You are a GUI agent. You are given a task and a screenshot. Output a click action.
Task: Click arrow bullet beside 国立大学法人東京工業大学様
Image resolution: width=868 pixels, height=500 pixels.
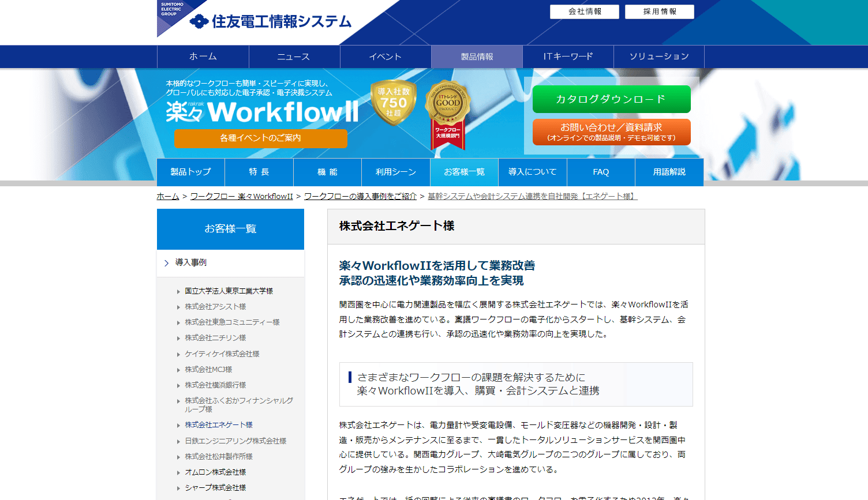(x=178, y=292)
